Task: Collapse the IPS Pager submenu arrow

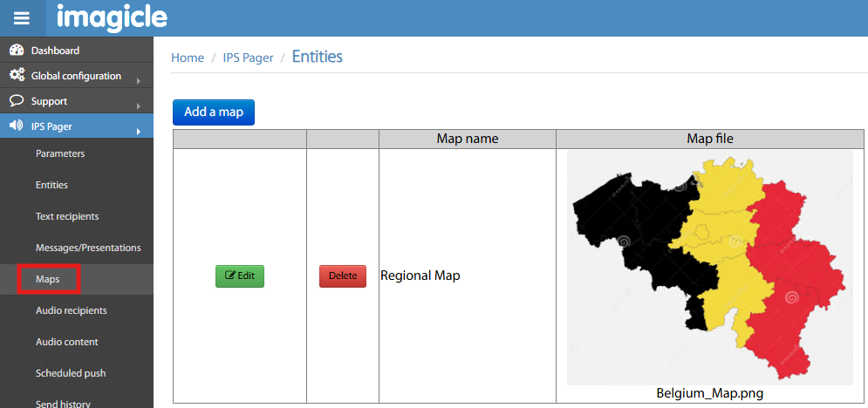Action: point(138,132)
